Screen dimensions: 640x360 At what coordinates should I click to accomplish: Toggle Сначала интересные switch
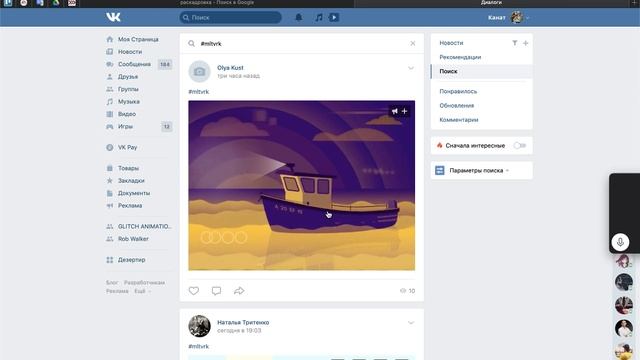click(520, 145)
